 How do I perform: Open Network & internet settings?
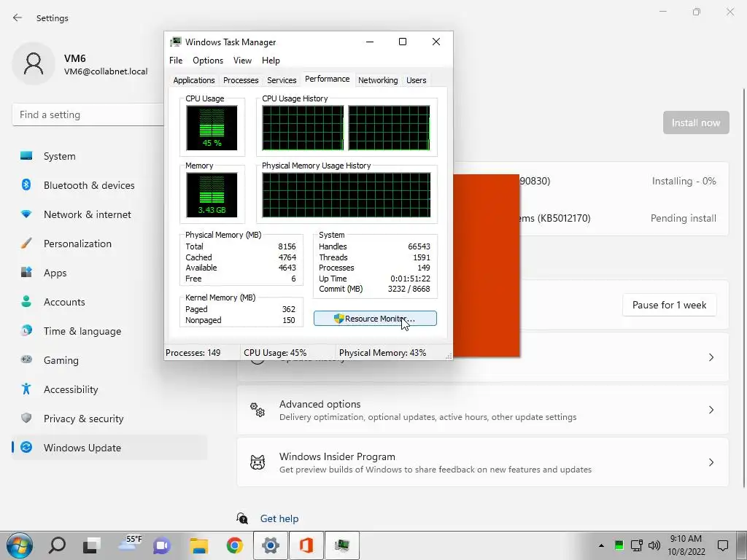point(109,214)
